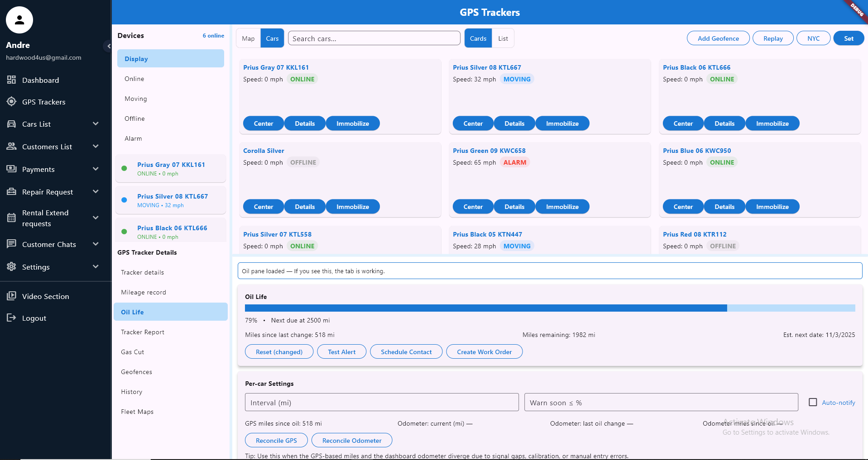This screenshot has width=868, height=460.
Task: Click the Add Geofence button
Action: 718,38
